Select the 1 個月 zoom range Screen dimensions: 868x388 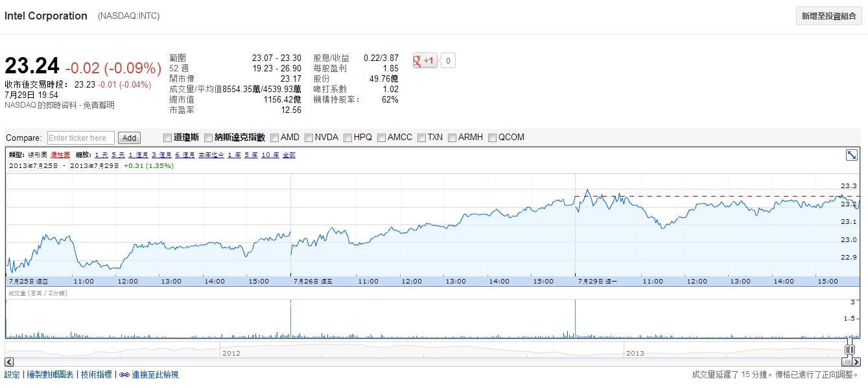point(138,155)
